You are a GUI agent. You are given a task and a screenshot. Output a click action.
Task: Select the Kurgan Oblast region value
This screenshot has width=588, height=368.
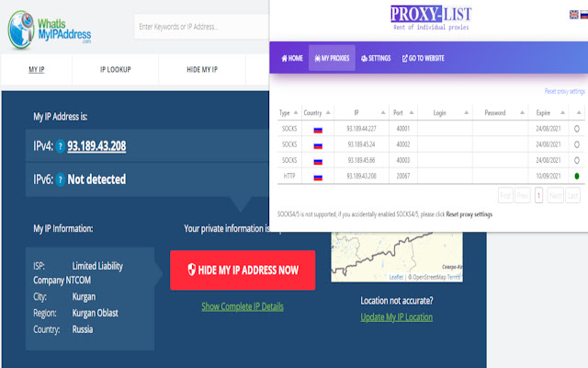(95, 313)
